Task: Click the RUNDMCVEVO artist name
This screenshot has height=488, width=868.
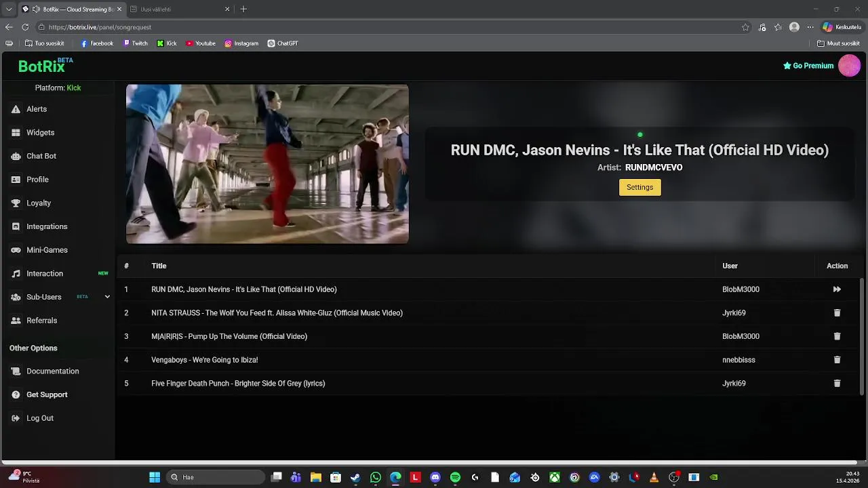Action: (654, 167)
